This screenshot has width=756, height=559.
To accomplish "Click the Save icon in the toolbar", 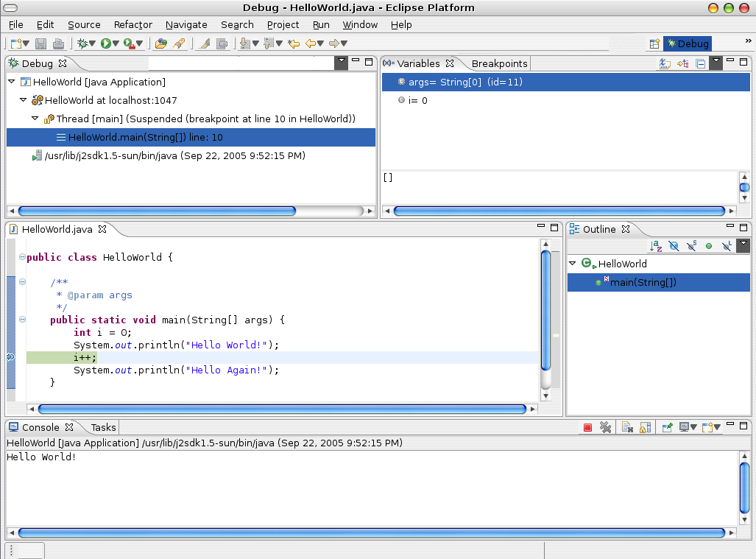I will coord(41,43).
